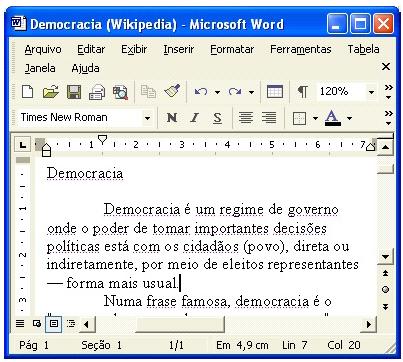403x362 pixels.
Task: Click vertical scrollbar down arrow
Action: [x=386, y=257]
